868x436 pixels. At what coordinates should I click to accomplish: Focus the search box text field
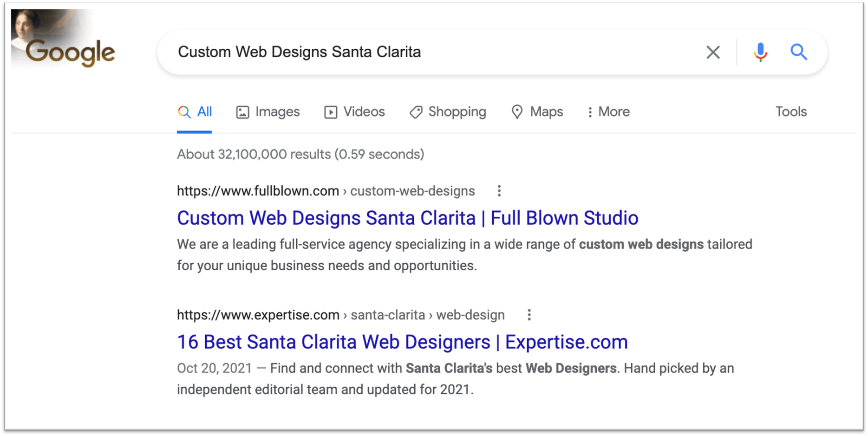pyautogui.click(x=437, y=52)
